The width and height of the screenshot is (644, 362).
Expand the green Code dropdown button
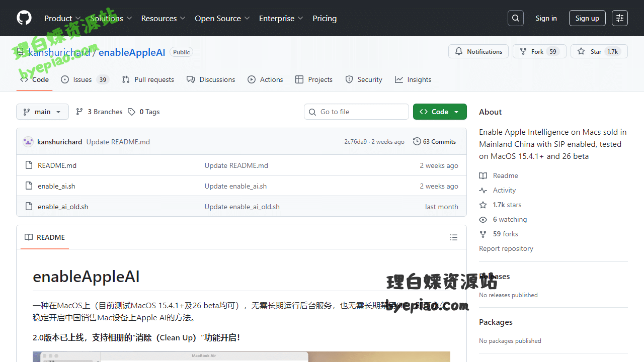[440, 112]
